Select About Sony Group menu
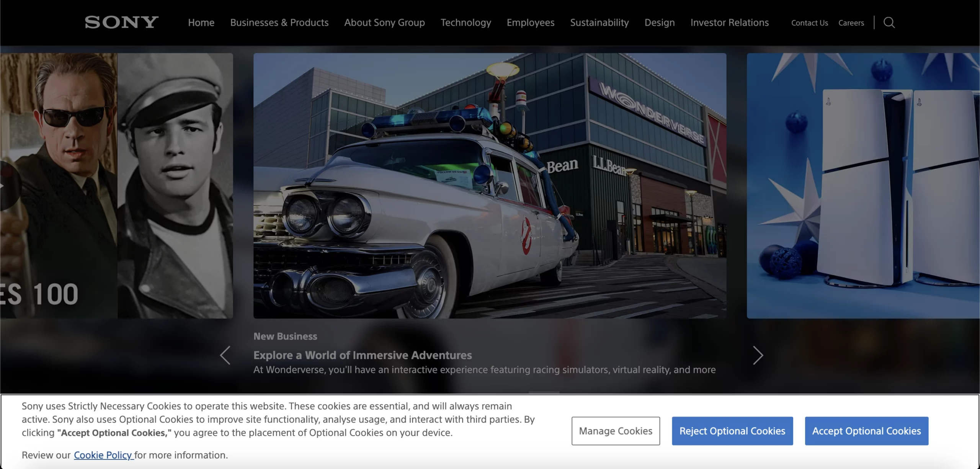This screenshot has width=980, height=469. click(x=384, y=23)
